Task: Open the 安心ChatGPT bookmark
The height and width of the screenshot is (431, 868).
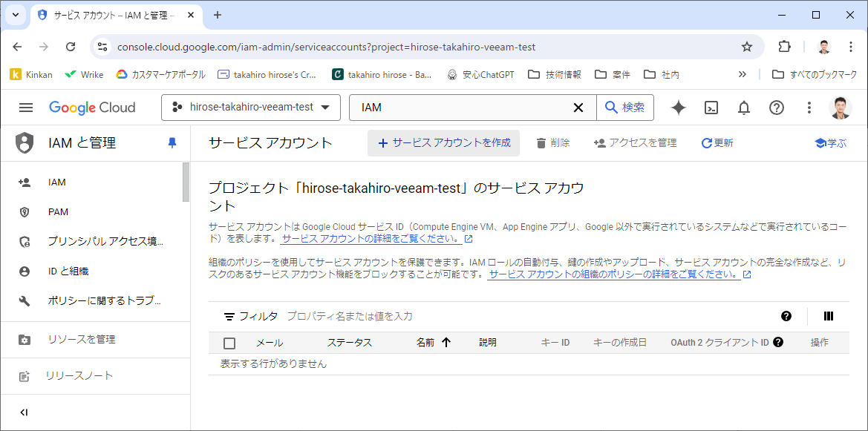Action: point(480,74)
